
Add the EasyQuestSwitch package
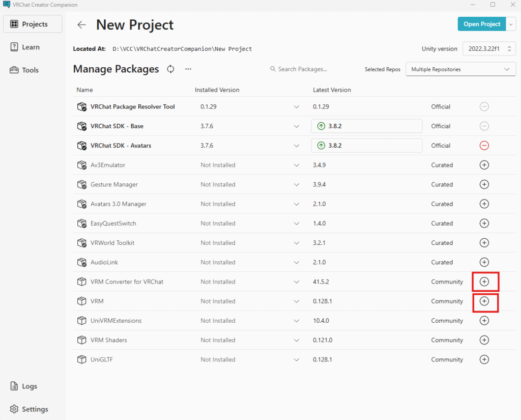click(484, 223)
